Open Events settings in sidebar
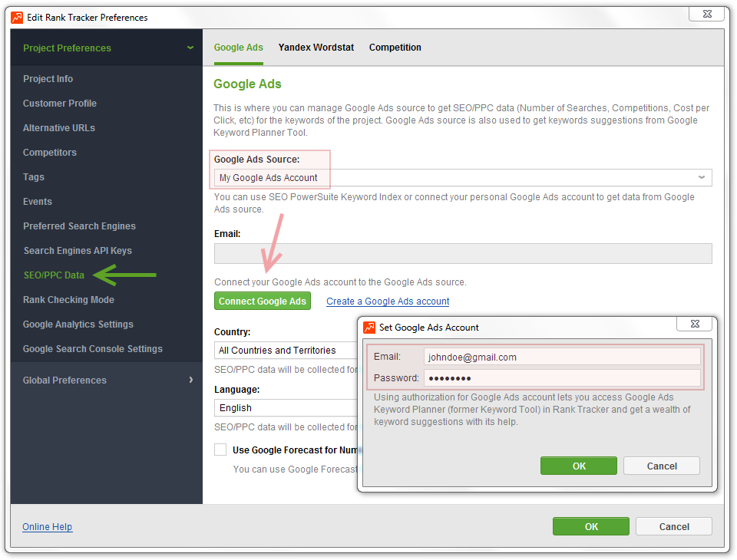The image size is (737, 560). [x=38, y=202]
